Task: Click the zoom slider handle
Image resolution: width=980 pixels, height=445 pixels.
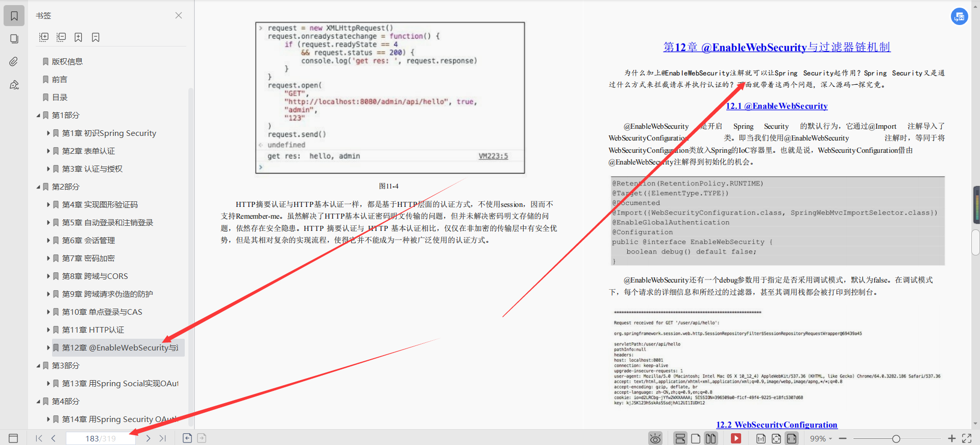Action: [x=896, y=438]
